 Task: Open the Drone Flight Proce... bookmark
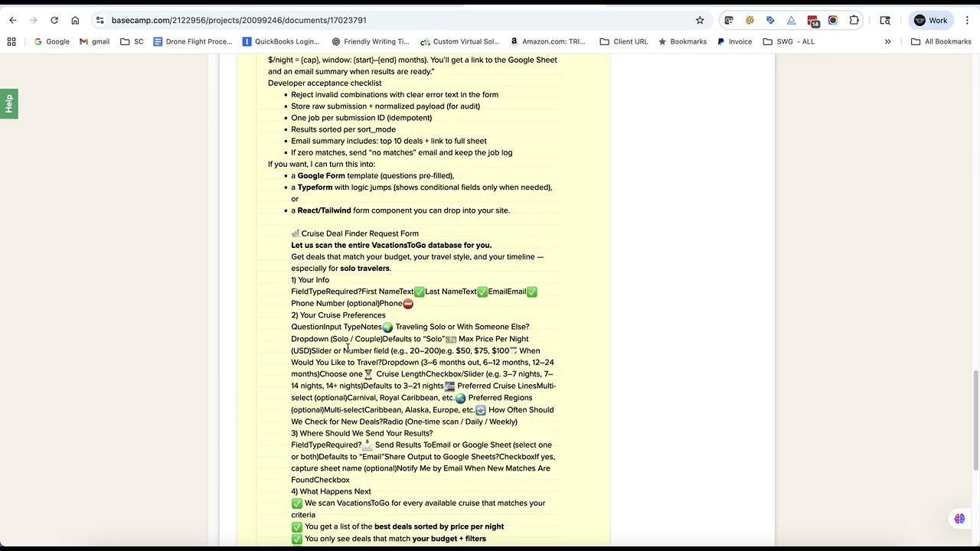(x=192, y=41)
